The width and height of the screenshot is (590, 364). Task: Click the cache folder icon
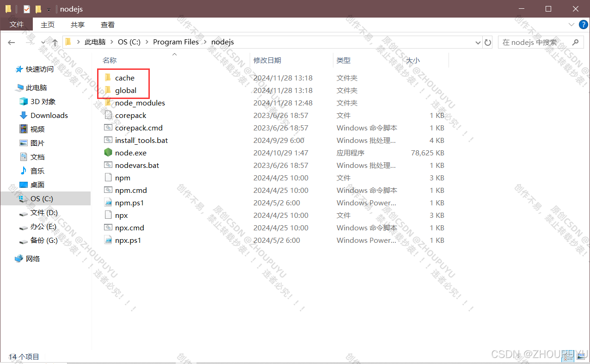[108, 78]
